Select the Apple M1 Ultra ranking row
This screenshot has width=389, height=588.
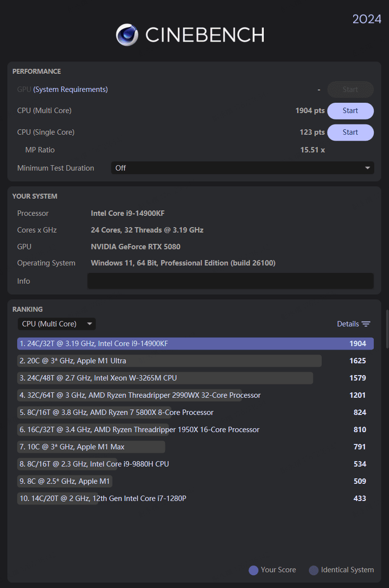[x=195, y=361]
